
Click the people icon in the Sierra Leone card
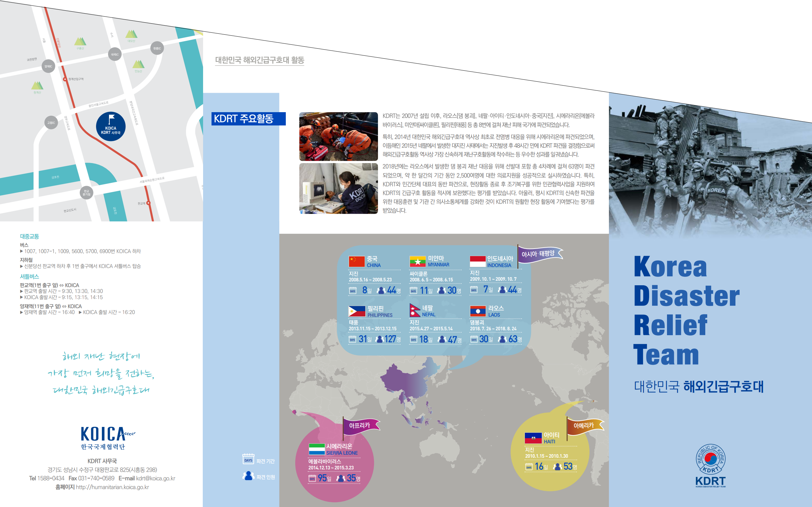[341, 478]
